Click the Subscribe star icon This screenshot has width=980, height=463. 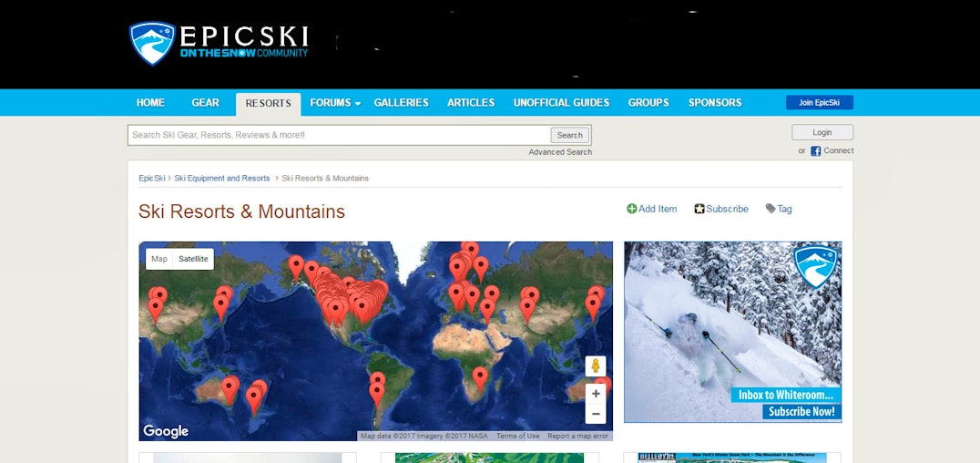point(699,209)
